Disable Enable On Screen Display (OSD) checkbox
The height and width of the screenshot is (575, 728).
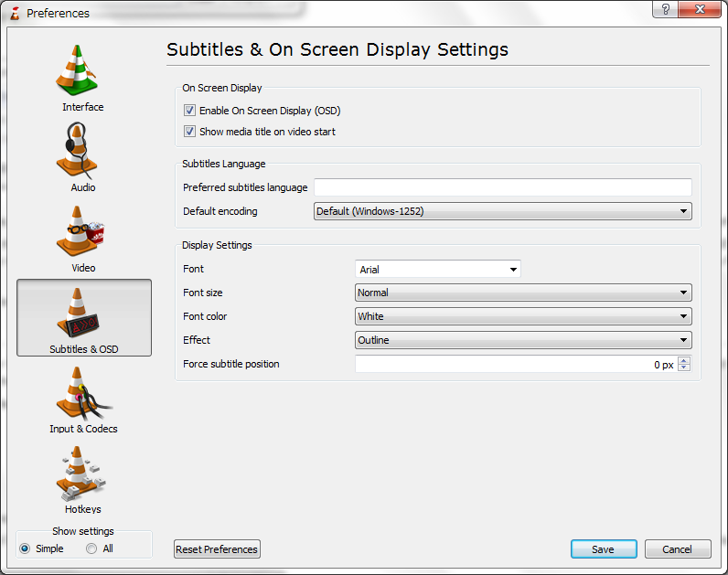click(189, 111)
